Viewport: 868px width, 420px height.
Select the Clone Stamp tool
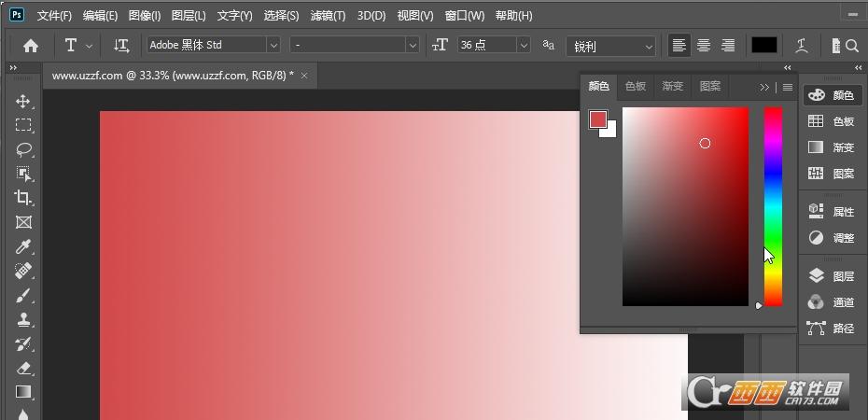coord(23,319)
